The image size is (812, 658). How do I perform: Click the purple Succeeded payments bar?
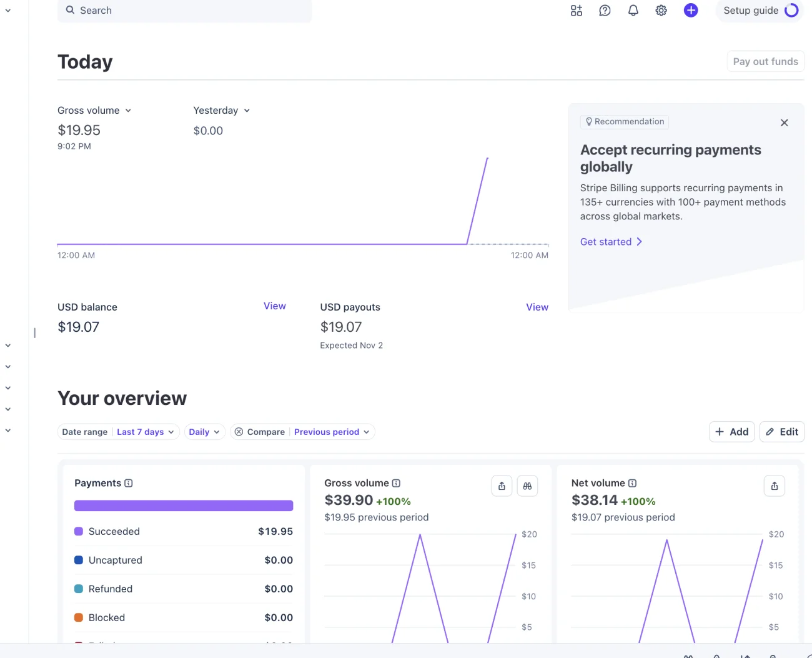pos(184,506)
